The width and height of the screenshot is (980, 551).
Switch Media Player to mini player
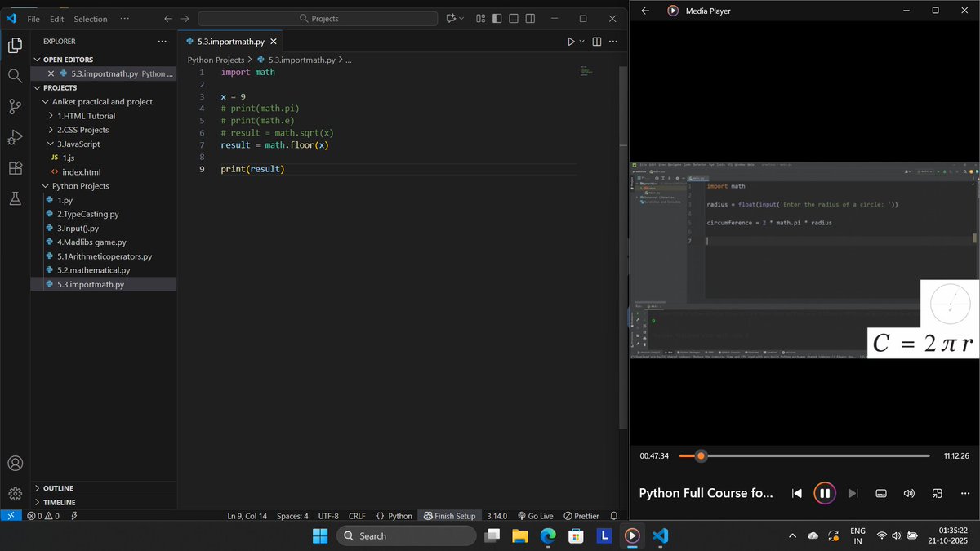click(938, 493)
